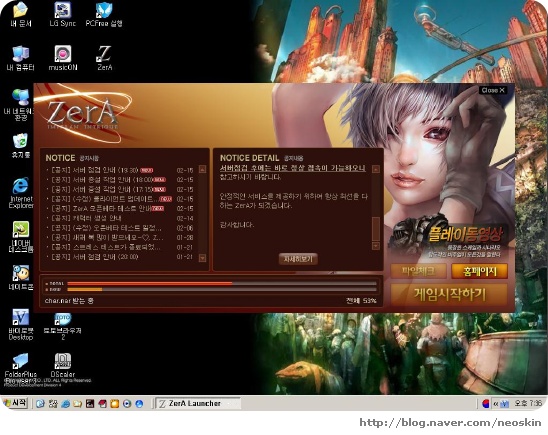Open notice 스트레스 테스트가 종료되었

tap(106, 247)
